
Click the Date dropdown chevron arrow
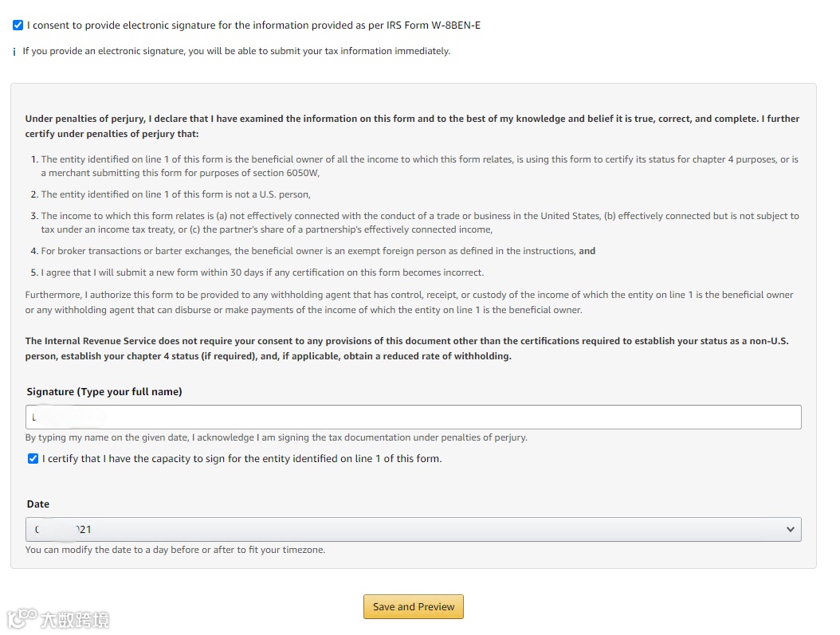pos(790,530)
